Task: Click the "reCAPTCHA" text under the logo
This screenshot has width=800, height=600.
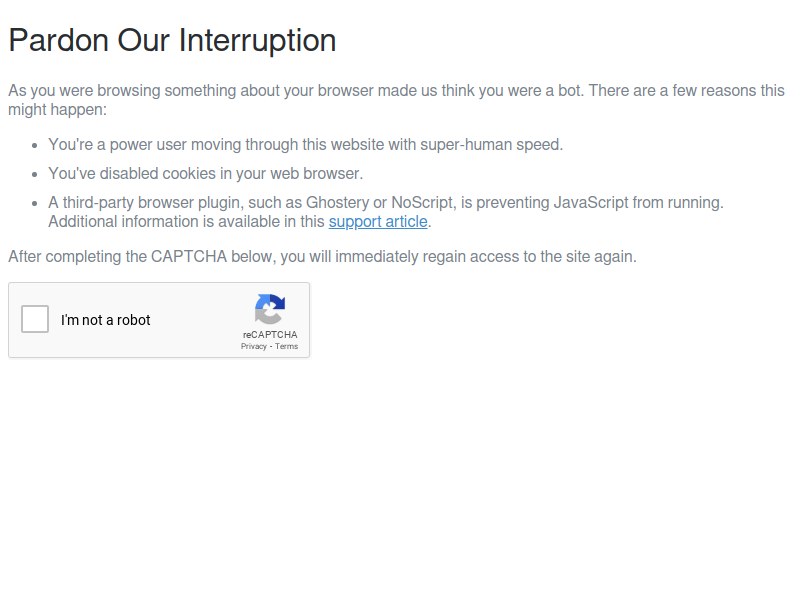Action: click(x=270, y=335)
